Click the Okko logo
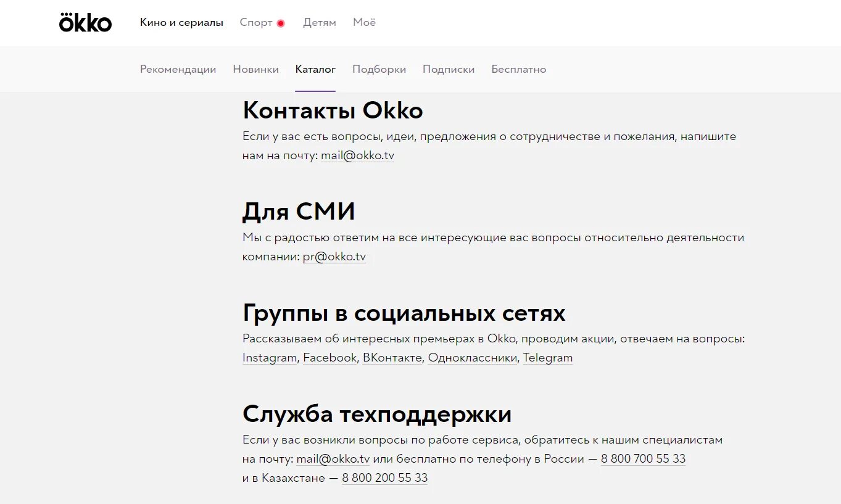The width and height of the screenshot is (841, 504). click(85, 22)
